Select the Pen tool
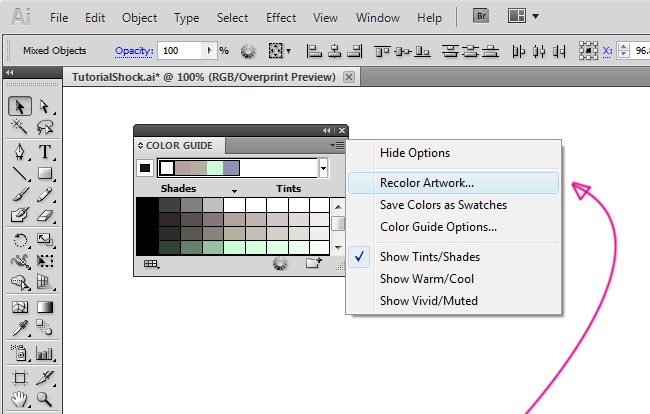The width and height of the screenshot is (650, 414). click(20, 152)
